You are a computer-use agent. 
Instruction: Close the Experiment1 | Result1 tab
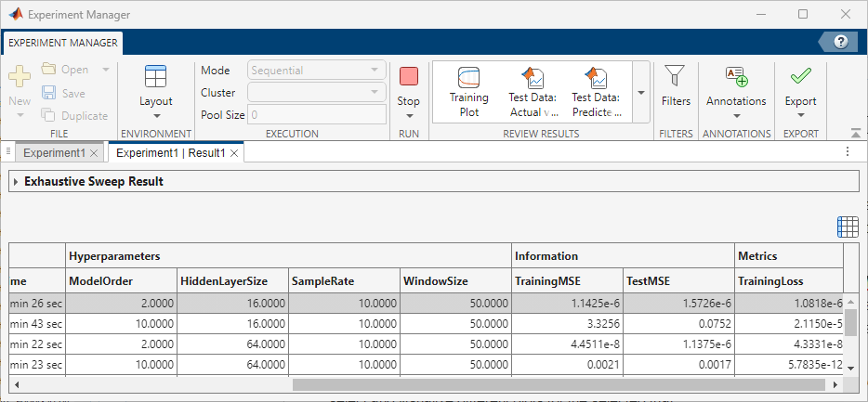234,154
